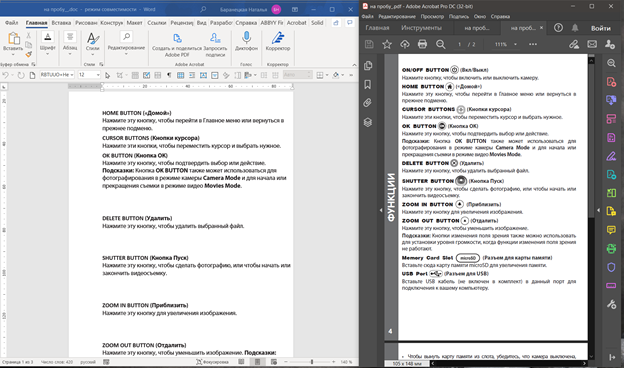Open the Editor (Корректор) tool
The image size is (624, 368).
point(278,38)
